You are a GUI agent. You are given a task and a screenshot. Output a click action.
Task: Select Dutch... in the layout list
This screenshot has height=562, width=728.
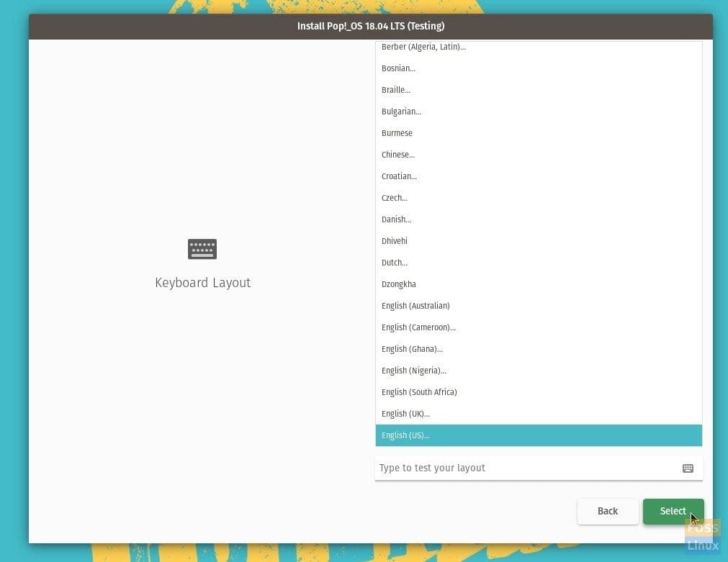tap(539, 263)
